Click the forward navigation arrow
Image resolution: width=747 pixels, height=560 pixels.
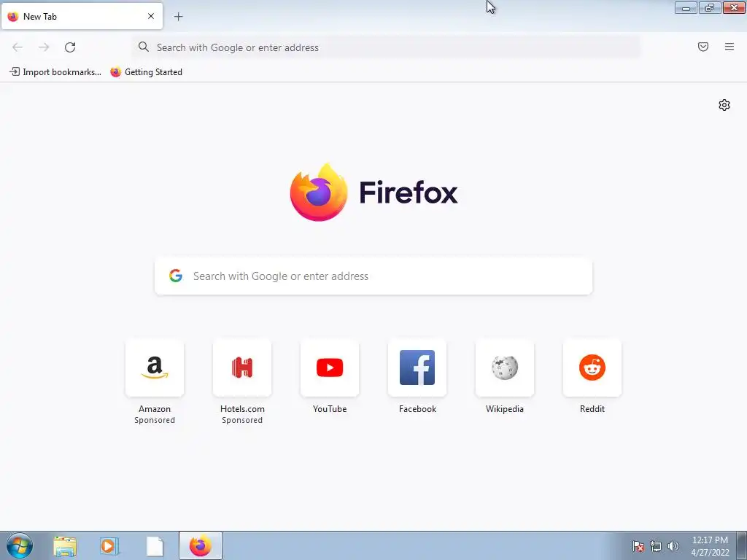pos(44,47)
